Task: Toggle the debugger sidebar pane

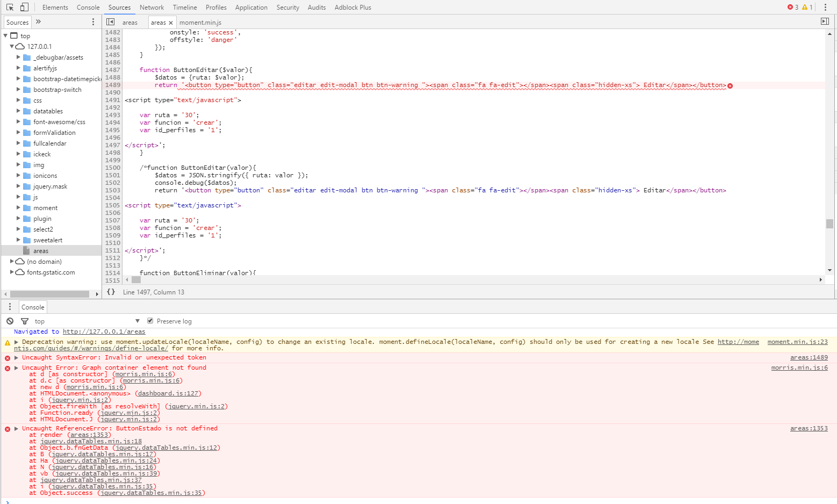Action: 825,21
